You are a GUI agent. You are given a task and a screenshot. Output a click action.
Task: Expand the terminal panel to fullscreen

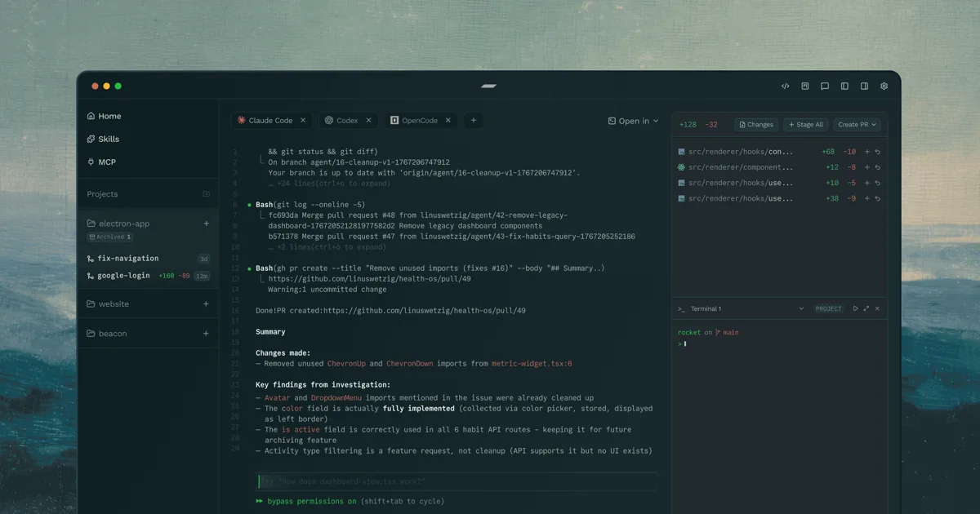tap(866, 308)
